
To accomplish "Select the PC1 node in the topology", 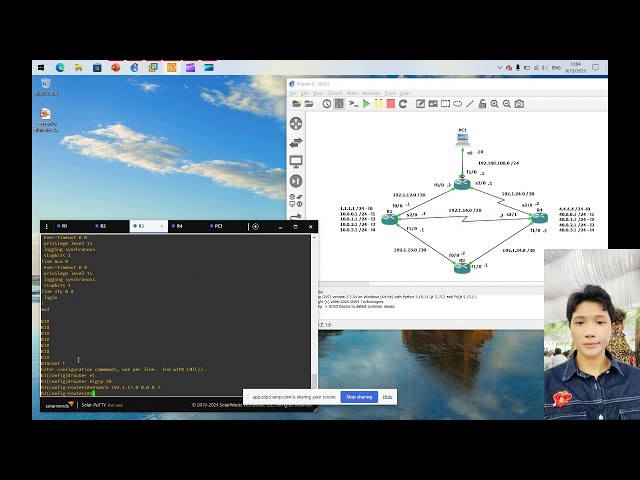I will [x=462, y=138].
